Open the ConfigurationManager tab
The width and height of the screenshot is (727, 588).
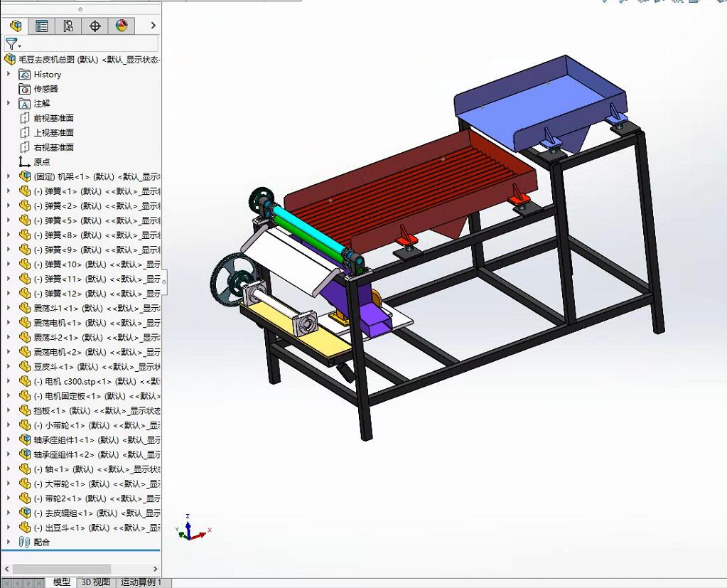coord(68,26)
